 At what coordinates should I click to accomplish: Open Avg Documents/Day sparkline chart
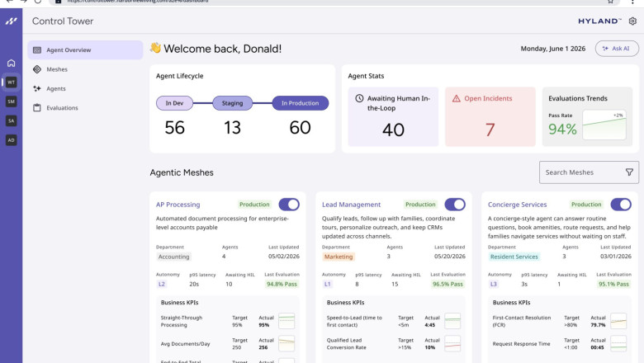point(286,344)
